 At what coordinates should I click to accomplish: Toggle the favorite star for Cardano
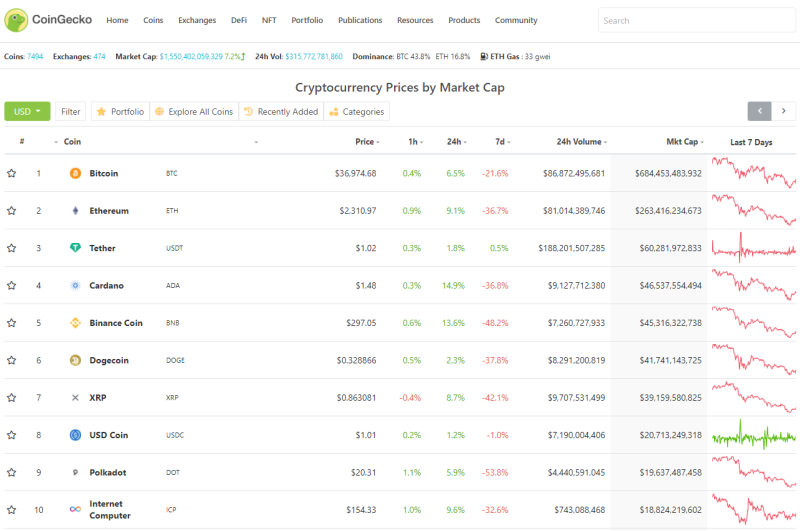pos(11,286)
